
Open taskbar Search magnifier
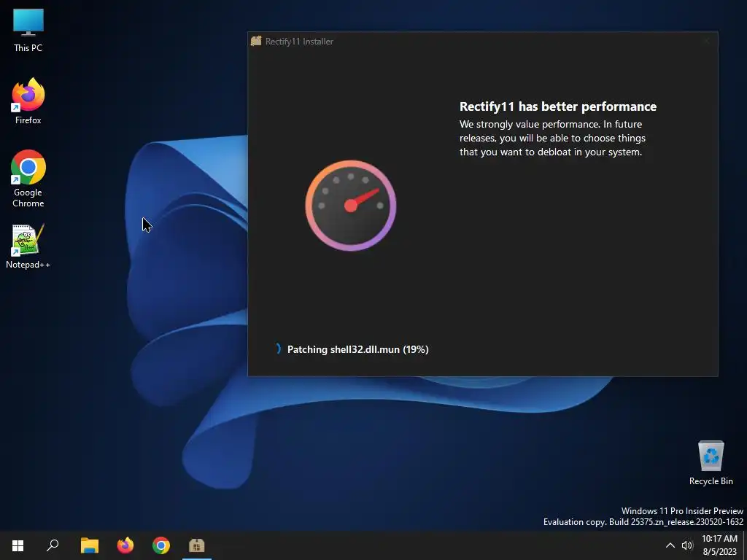click(53, 545)
